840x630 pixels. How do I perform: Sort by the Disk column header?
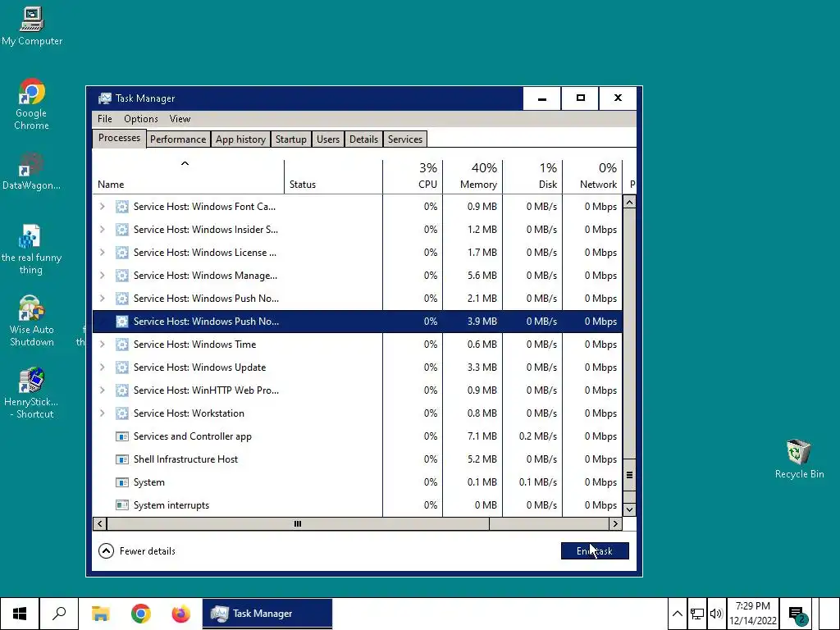click(532, 176)
